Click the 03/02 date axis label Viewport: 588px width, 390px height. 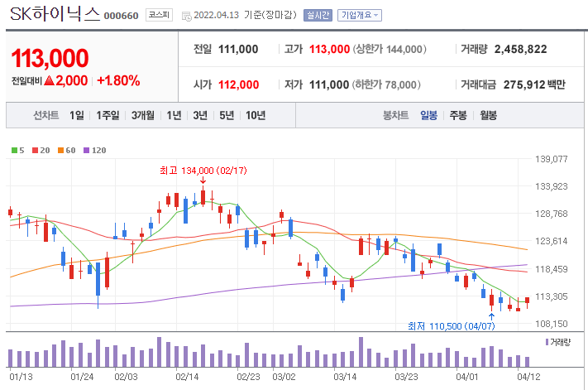[284, 377]
